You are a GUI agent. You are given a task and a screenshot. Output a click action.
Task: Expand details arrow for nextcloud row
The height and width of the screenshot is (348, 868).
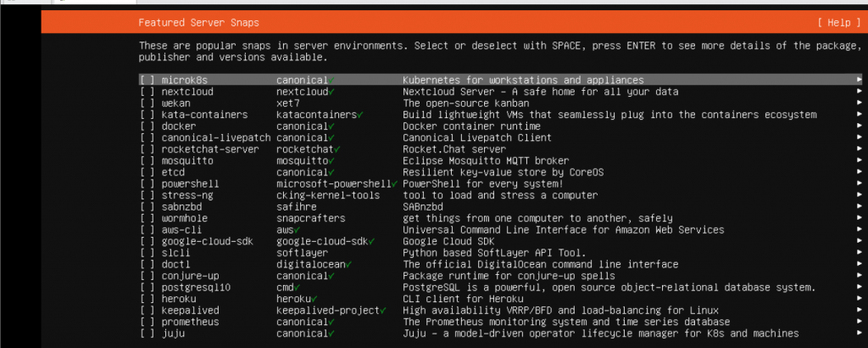[860, 92]
